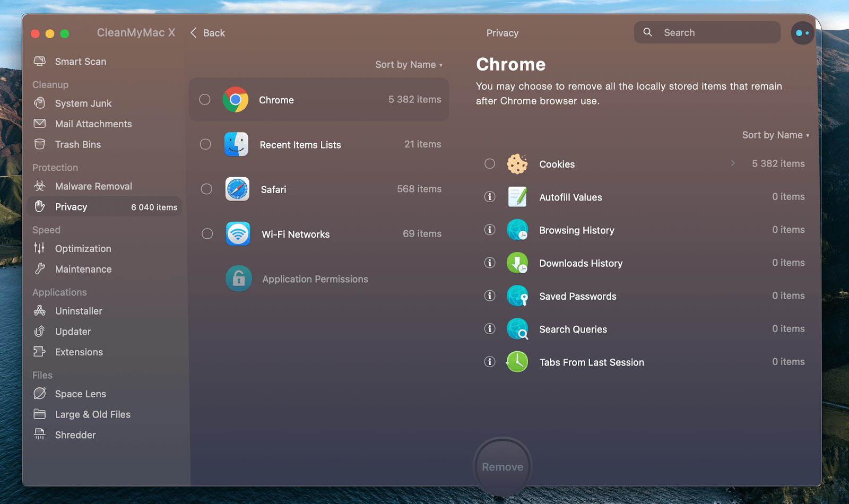Click the Optimization sliders icon
849x504 pixels.
point(40,248)
